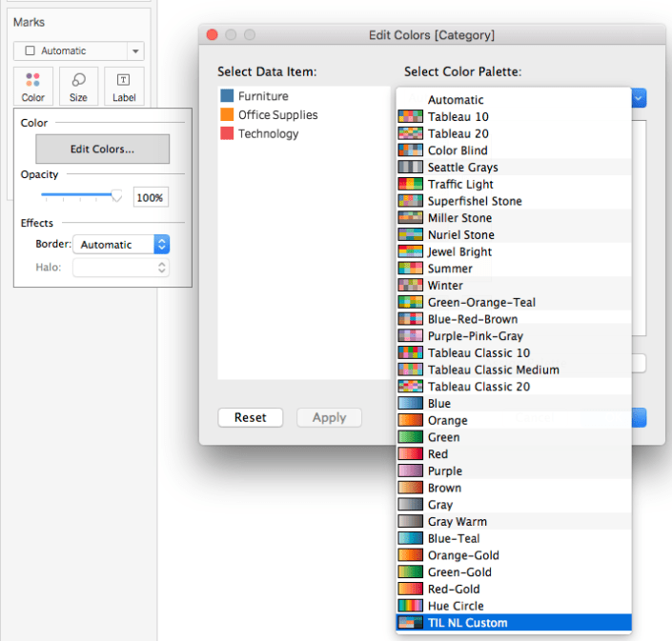672x641 pixels.
Task: Select the Technology data item
Action: click(268, 133)
